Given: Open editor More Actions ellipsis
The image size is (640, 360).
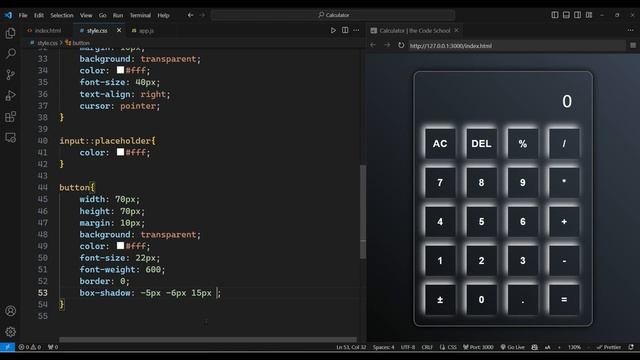Looking at the screenshot, I should (356, 30).
